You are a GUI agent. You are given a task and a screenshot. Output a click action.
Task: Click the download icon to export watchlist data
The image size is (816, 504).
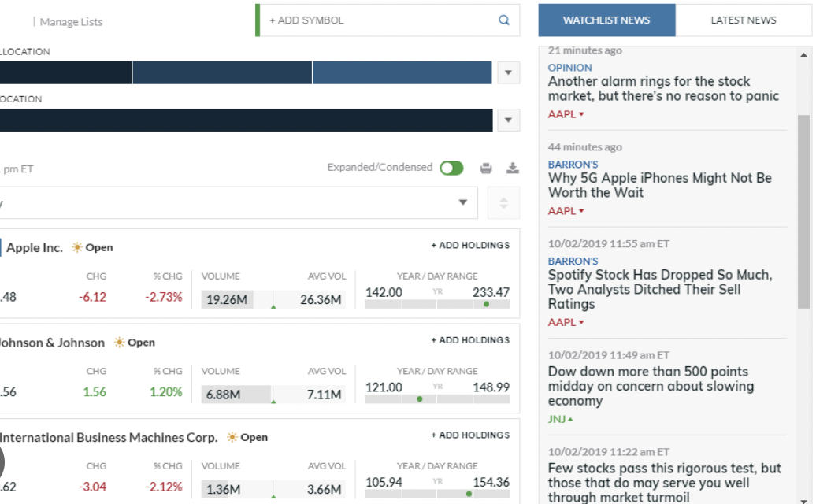click(x=513, y=167)
